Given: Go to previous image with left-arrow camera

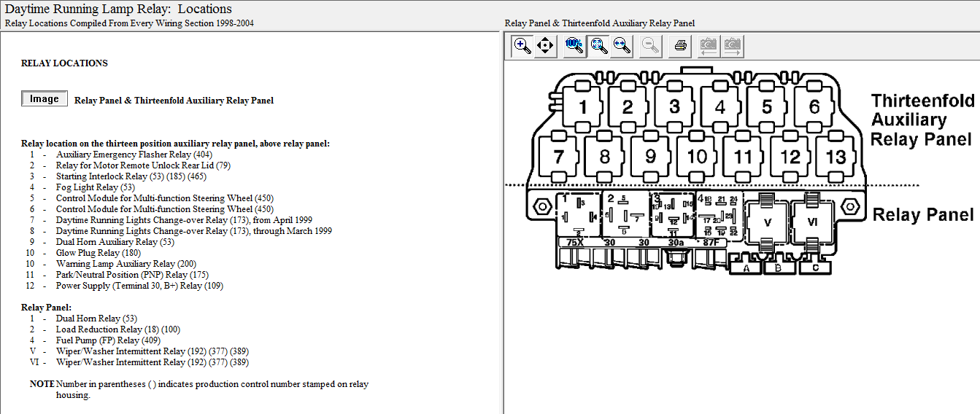Looking at the screenshot, I should tap(708, 46).
